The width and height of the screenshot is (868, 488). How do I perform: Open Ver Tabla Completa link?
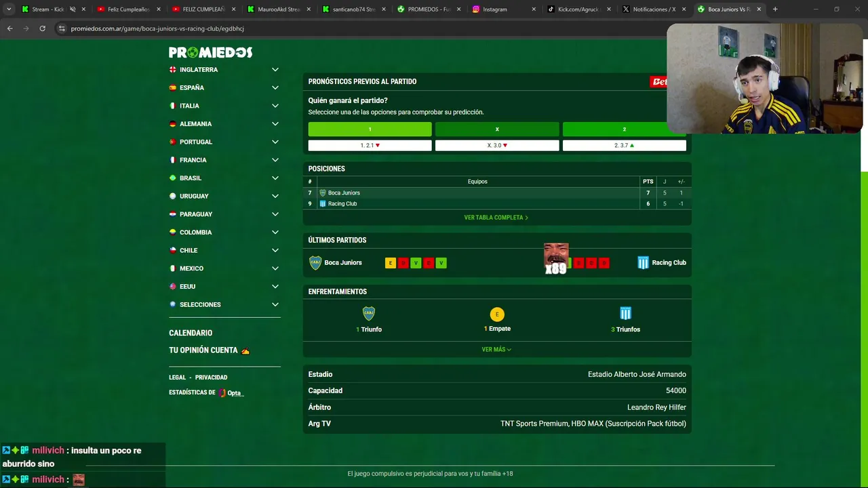496,218
